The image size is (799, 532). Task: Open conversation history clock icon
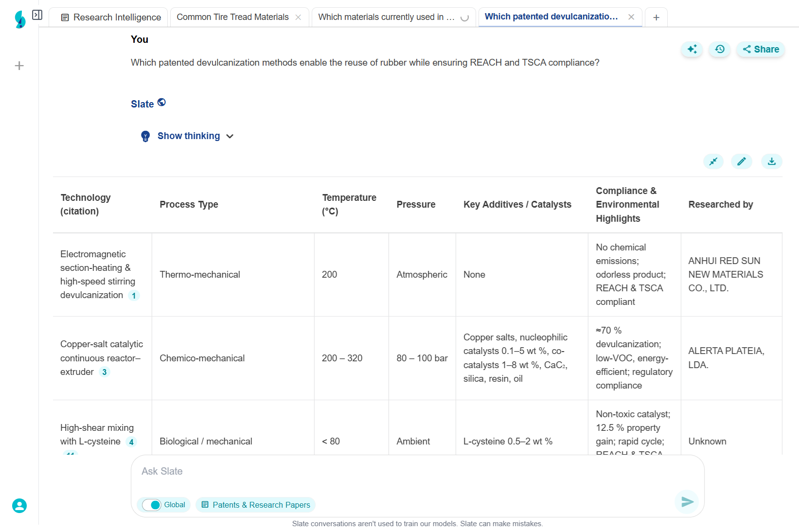[x=720, y=49]
